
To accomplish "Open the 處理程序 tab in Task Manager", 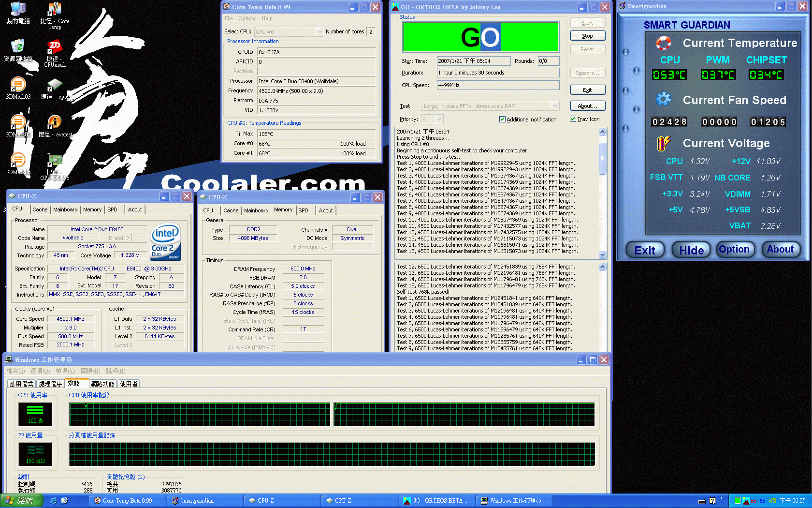I will tap(50, 384).
